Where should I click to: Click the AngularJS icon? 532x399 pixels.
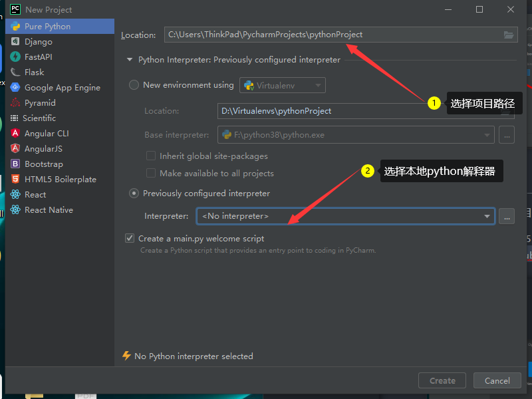pyautogui.click(x=15, y=148)
